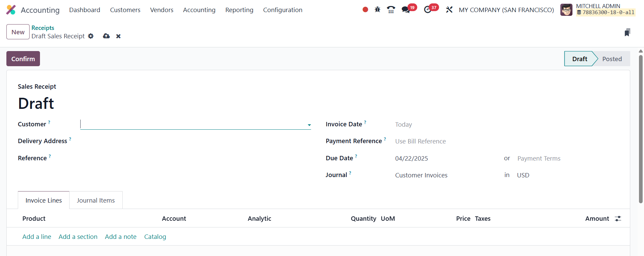Save record manually with cloud icon
The height and width of the screenshot is (256, 644).
pos(106,36)
